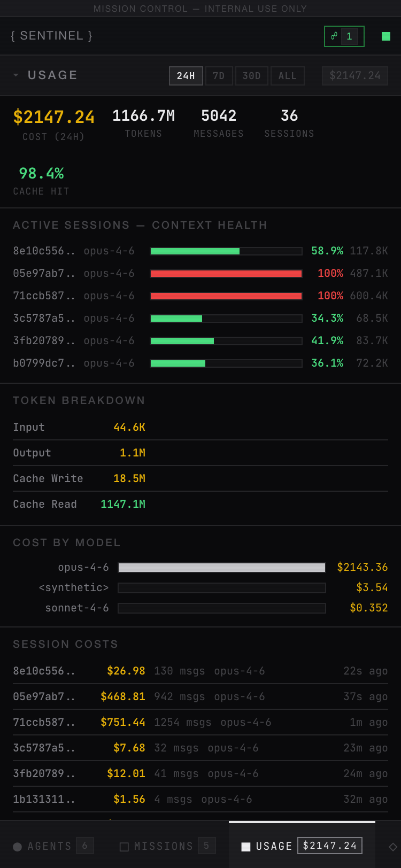Click the <synthetic> cost bar

tap(222, 588)
